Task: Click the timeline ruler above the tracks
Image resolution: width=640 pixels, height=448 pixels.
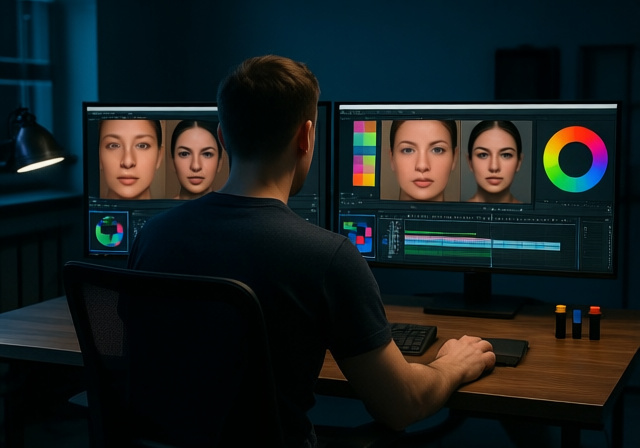Action: pyautogui.click(x=489, y=220)
